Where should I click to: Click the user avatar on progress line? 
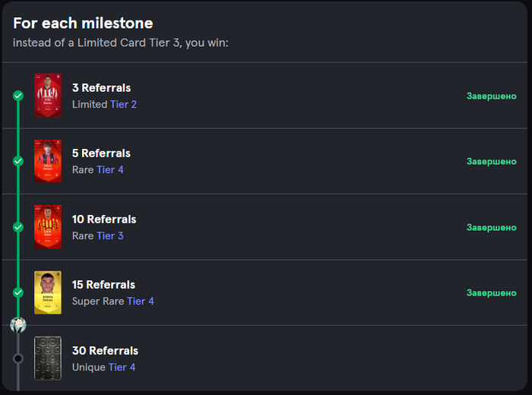[18, 325]
